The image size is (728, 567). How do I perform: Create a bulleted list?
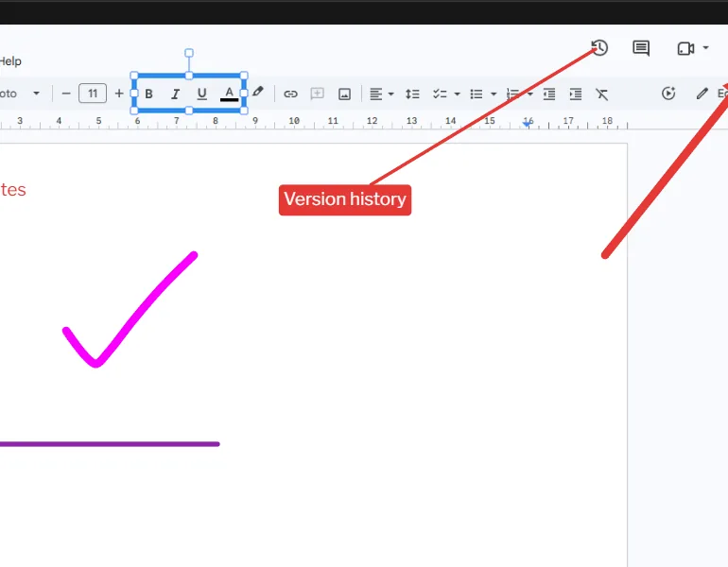pyautogui.click(x=477, y=94)
